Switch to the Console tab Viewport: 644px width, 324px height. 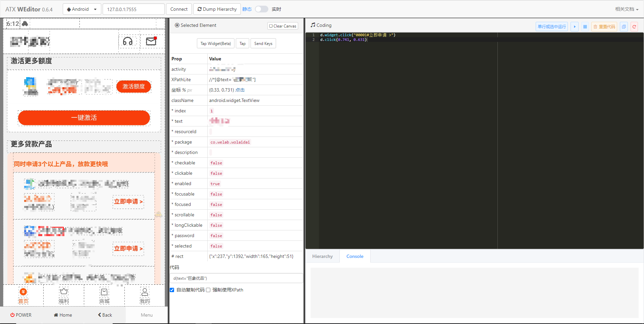[355, 256]
